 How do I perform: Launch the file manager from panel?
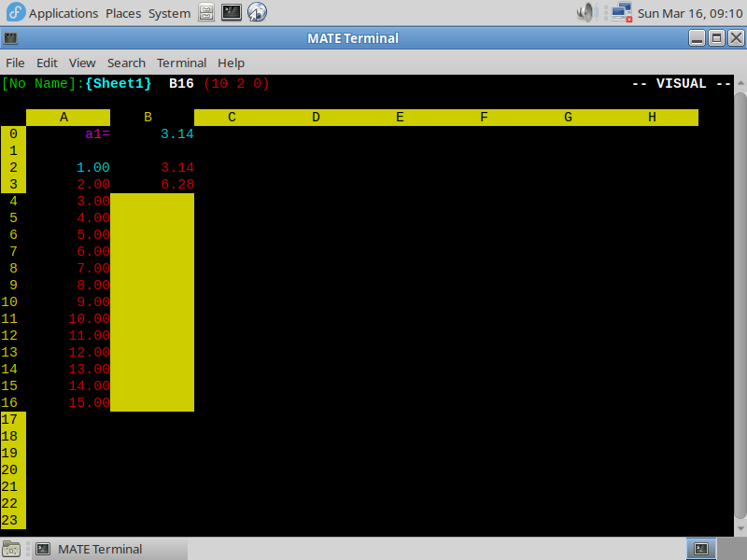point(207,13)
